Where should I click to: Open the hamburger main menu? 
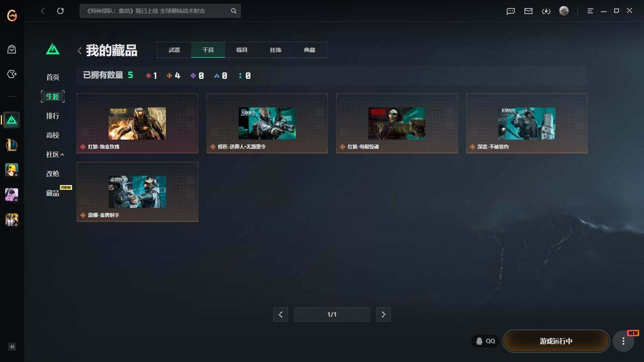590,11
